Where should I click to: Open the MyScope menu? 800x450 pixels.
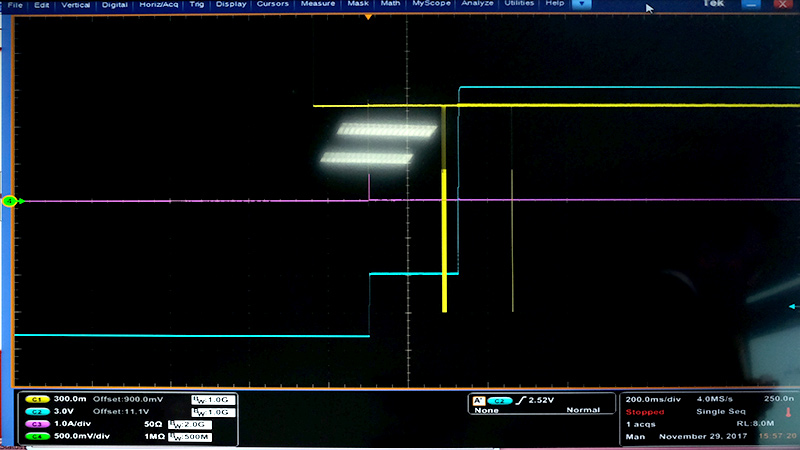[x=431, y=4]
